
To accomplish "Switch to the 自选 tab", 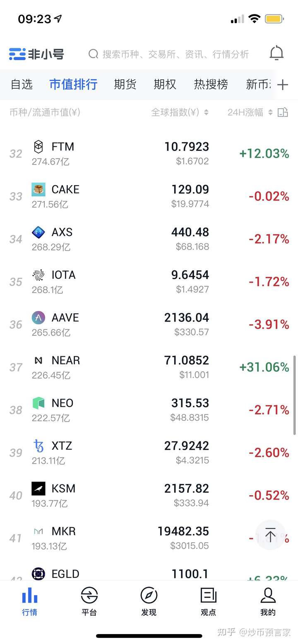I will tap(22, 84).
